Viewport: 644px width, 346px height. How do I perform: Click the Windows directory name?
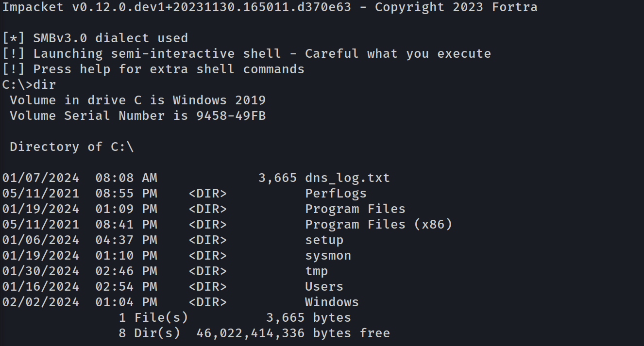pos(332,302)
